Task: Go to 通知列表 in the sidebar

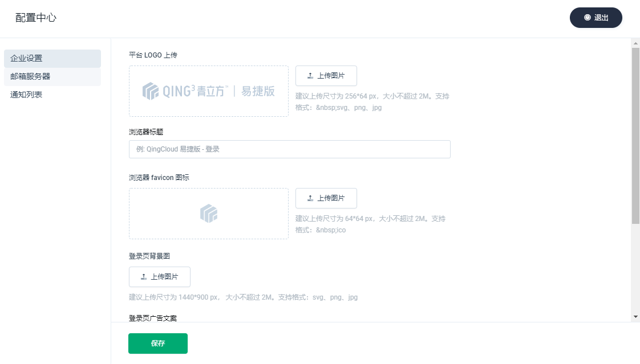Action: (x=26, y=95)
